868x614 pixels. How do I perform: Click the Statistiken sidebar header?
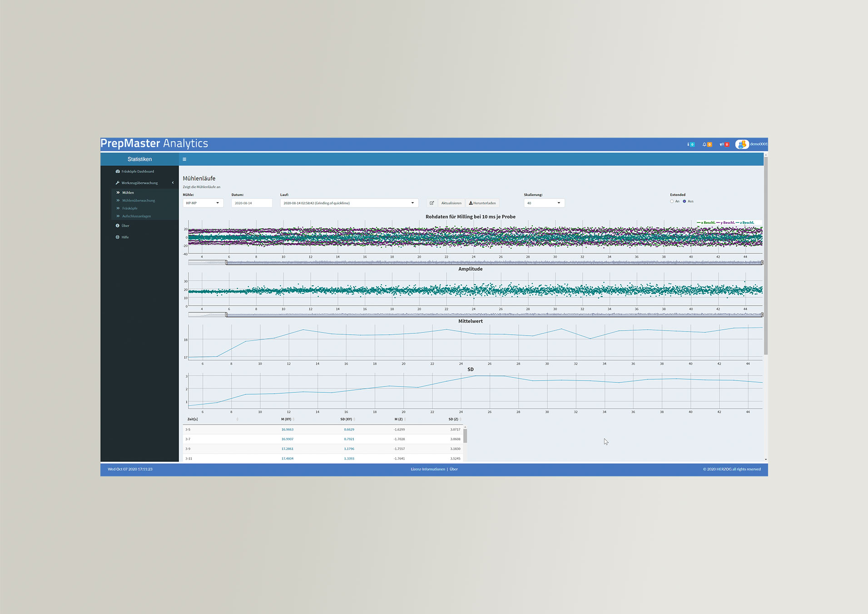point(139,159)
